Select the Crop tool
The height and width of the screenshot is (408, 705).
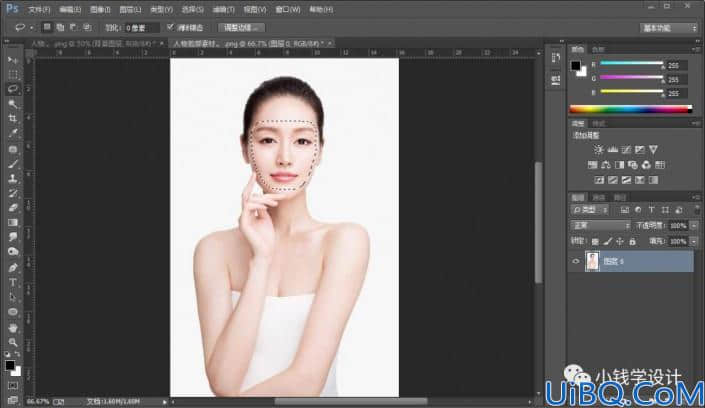pyautogui.click(x=13, y=119)
